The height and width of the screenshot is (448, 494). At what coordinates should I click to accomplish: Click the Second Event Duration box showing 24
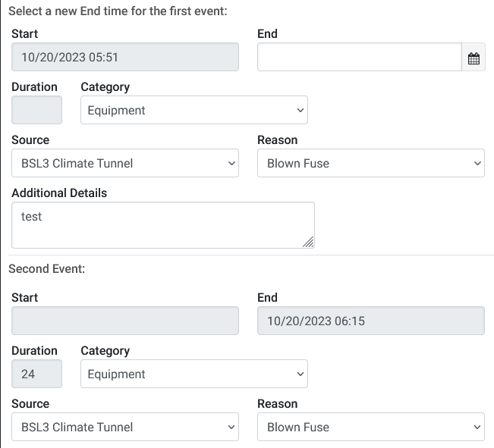pos(37,374)
